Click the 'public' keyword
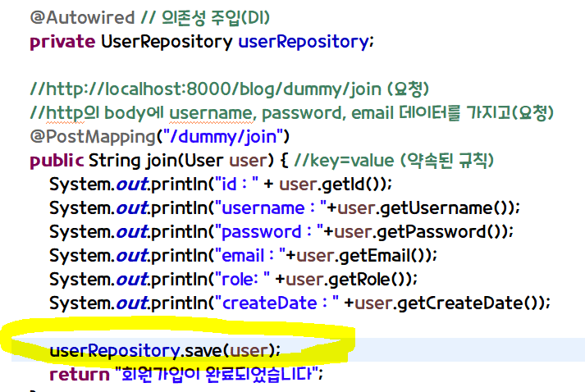585x392 pixels. point(57,161)
